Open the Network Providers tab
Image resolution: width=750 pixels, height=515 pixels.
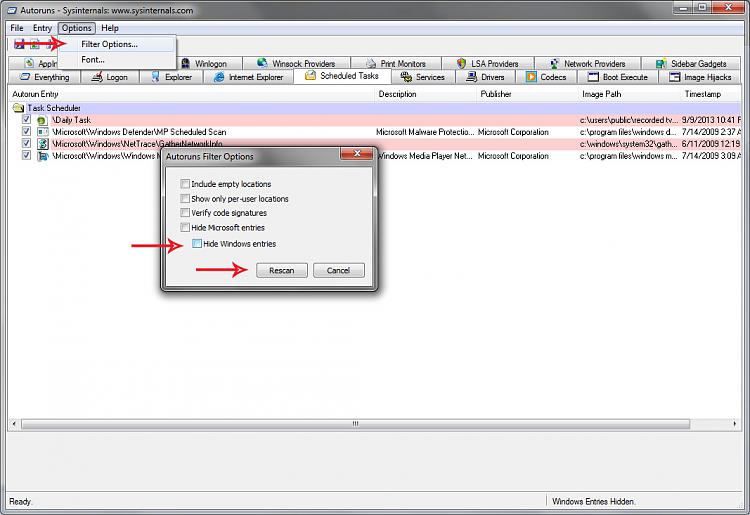tap(587, 64)
